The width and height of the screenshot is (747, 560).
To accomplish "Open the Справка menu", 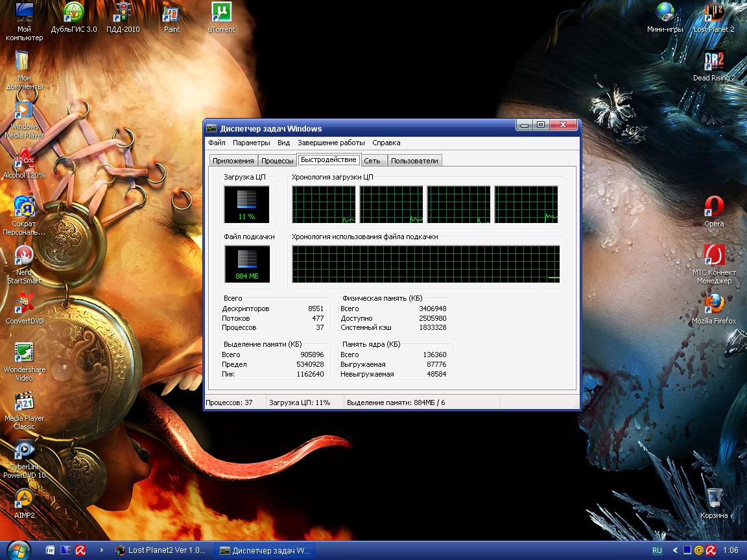I will coord(386,143).
